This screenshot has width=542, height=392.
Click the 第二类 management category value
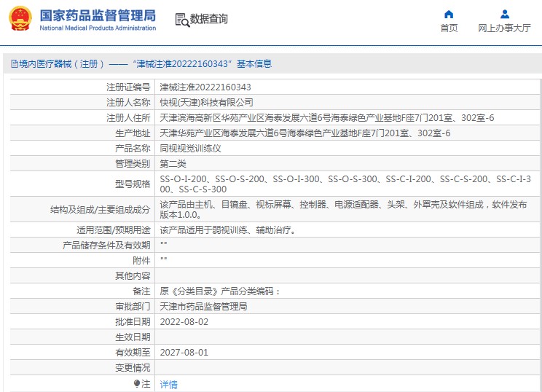coord(174,163)
